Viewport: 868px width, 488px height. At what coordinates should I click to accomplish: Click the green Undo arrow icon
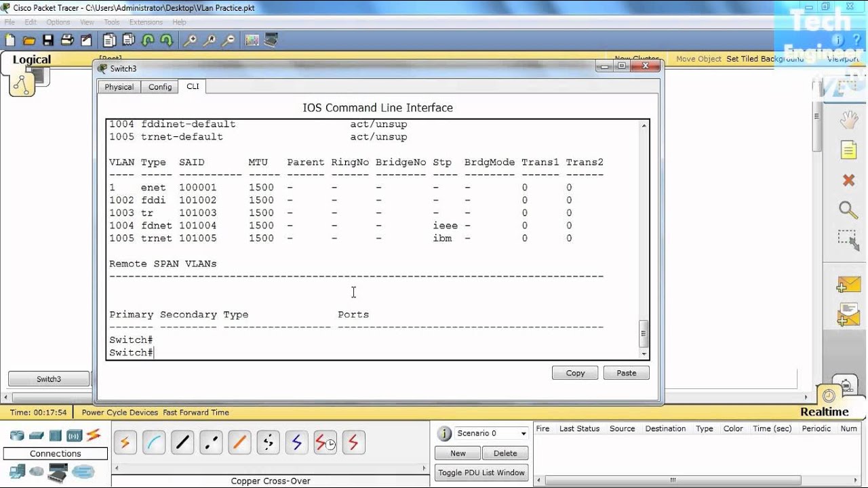coord(147,41)
